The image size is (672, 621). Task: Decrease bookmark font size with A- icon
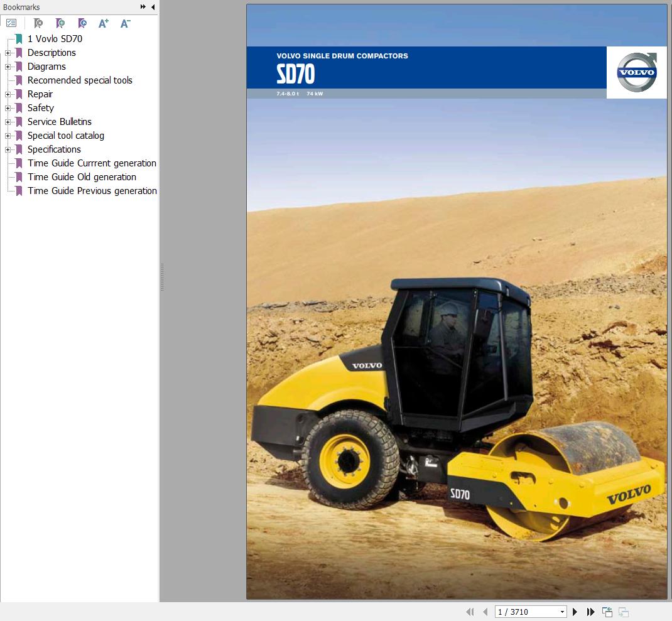[125, 23]
